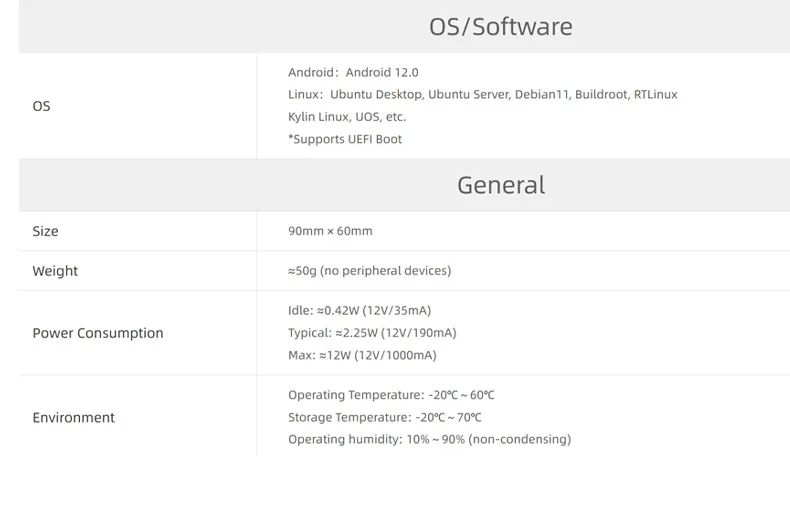This screenshot has width=790, height=517.
Task: Click the RTLinux text in Linux list
Action: [x=655, y=95]
